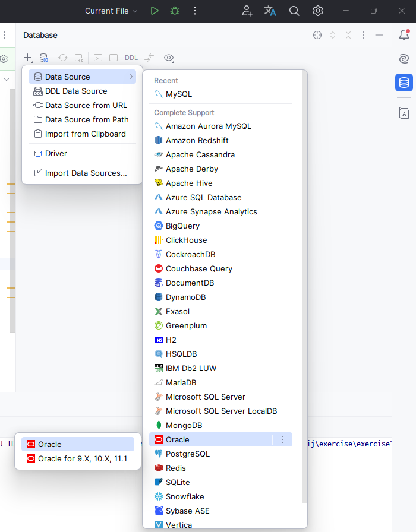This screenshot has height=532, width=416.
Task: Choose Apache Hive
Action: (220, 183)
